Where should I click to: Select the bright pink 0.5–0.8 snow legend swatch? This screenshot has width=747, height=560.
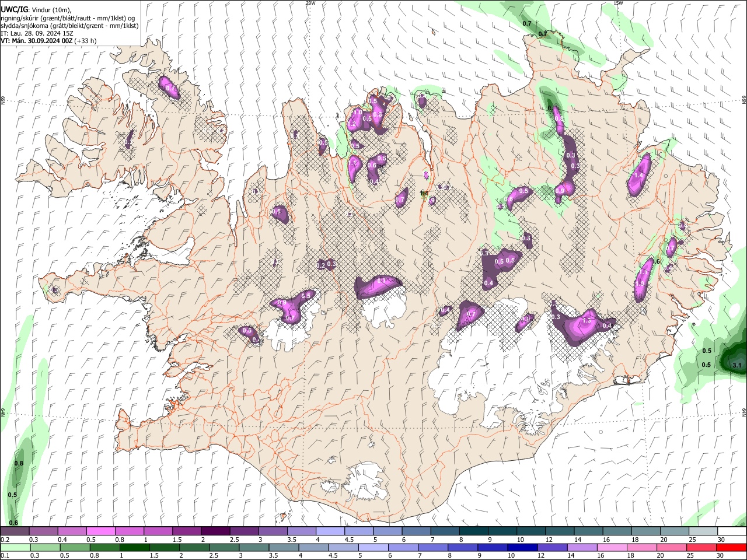pos(100,531)
